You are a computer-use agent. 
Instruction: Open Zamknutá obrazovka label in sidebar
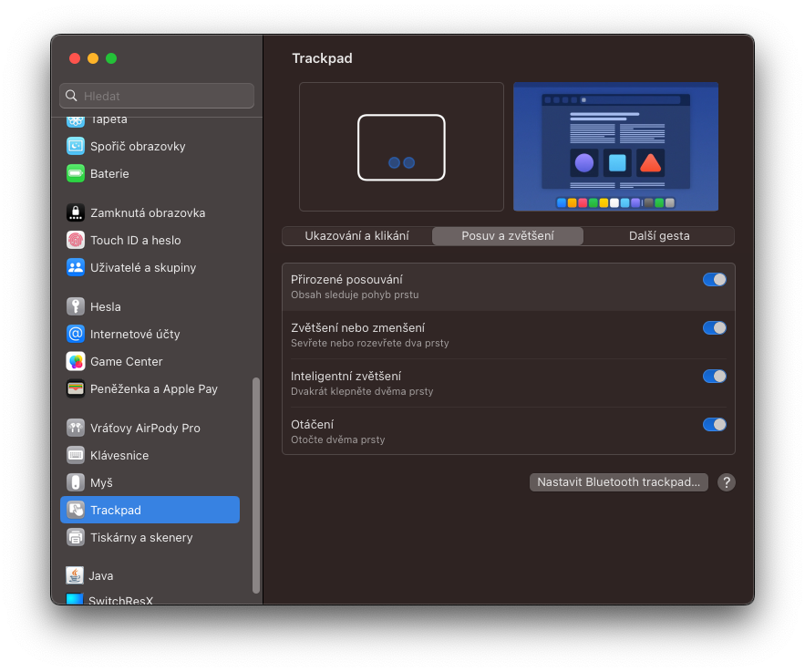(x=148, y=212)
